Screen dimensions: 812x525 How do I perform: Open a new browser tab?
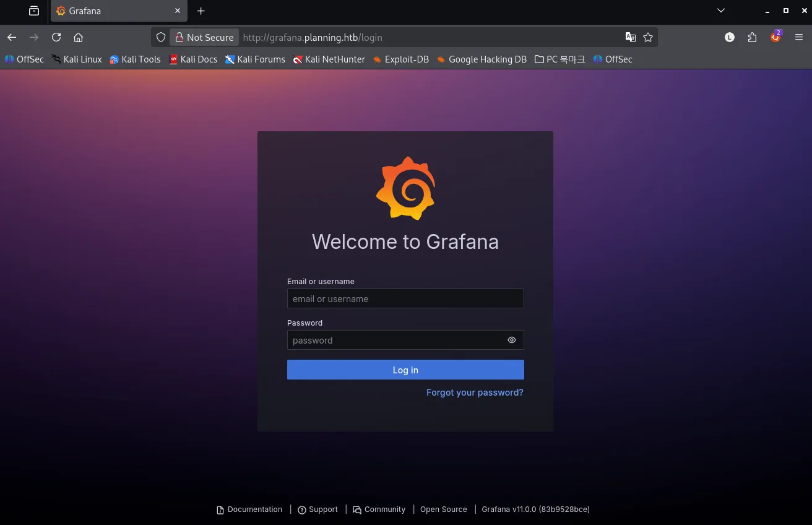click(x=201, y=11)
